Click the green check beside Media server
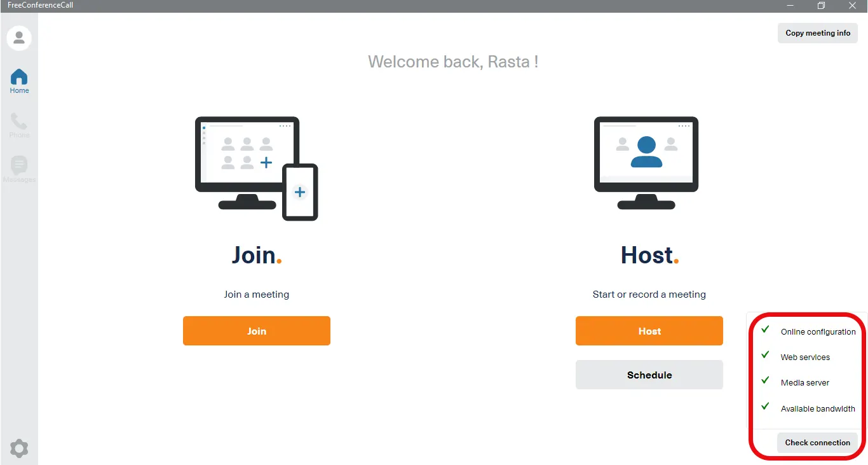868x465 pixels. [766, 380]
